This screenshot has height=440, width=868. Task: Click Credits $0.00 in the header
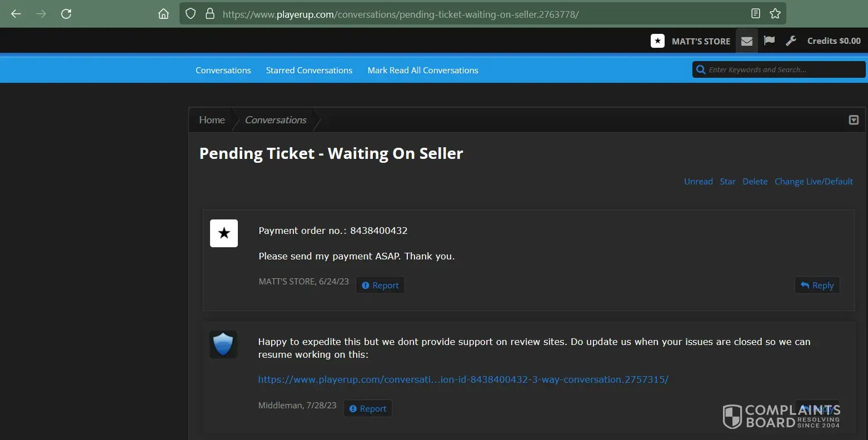click(834, 41)
